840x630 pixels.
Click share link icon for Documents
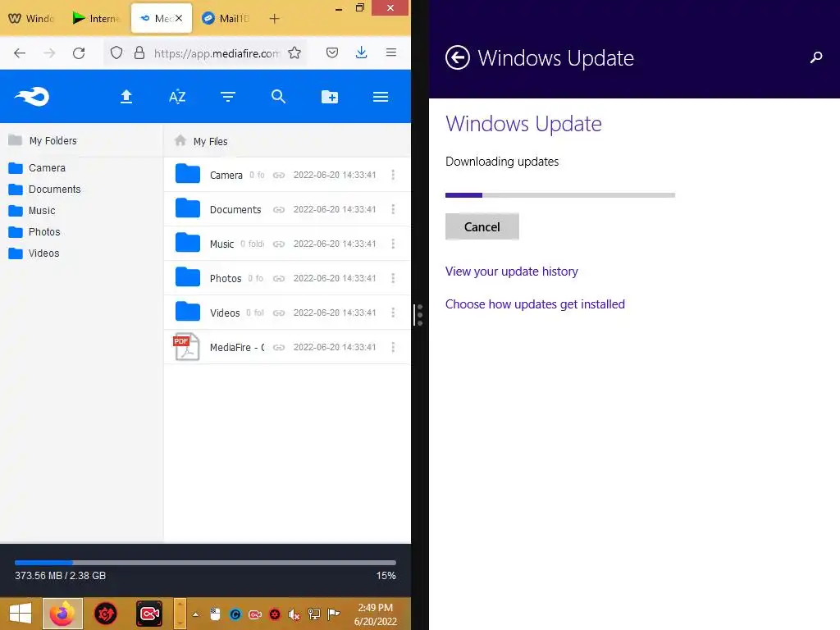pyautogui.click(x=279, y=209)
